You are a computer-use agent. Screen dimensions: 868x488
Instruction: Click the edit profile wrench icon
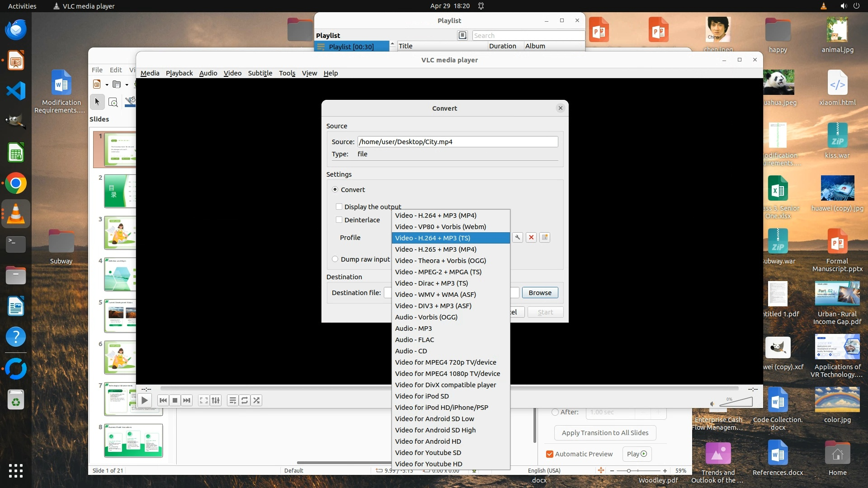tap(518, 238)
